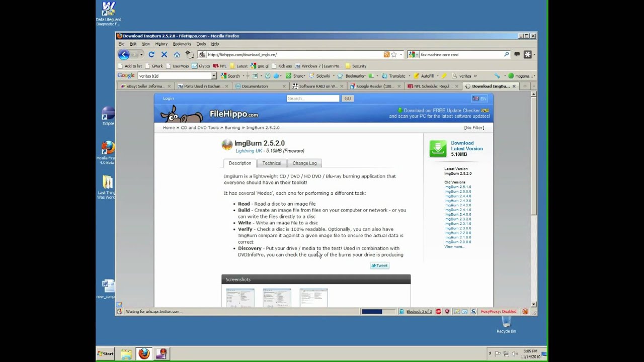Click the S icon in status bar

(x=472, y=311)
